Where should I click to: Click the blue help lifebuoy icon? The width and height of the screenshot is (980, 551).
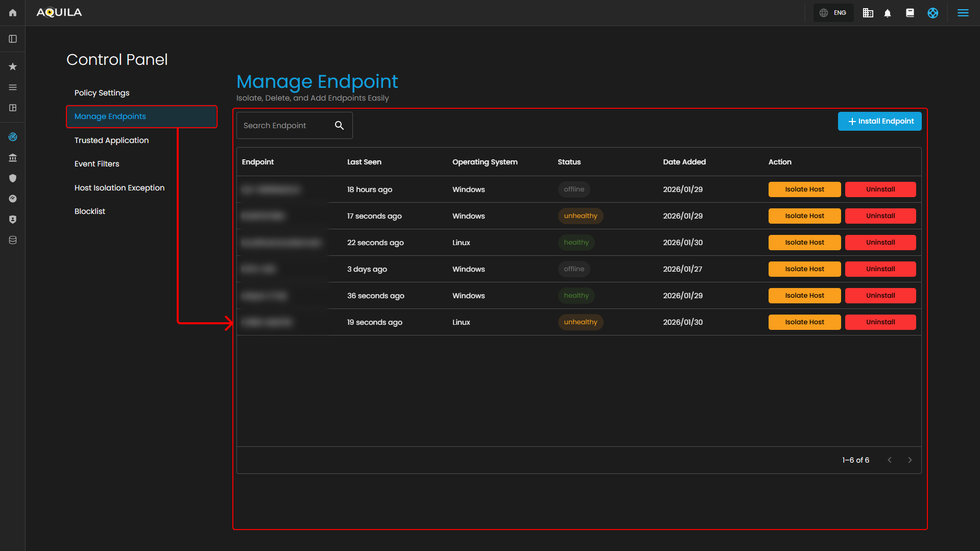[933, 13]
